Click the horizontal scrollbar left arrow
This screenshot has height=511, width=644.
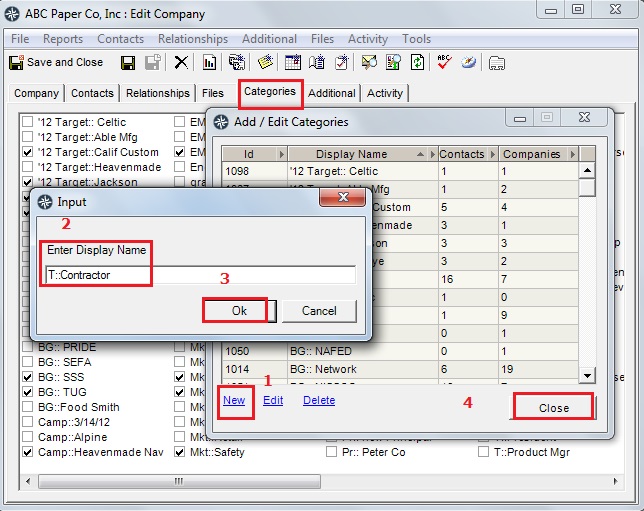coord(28,481)
